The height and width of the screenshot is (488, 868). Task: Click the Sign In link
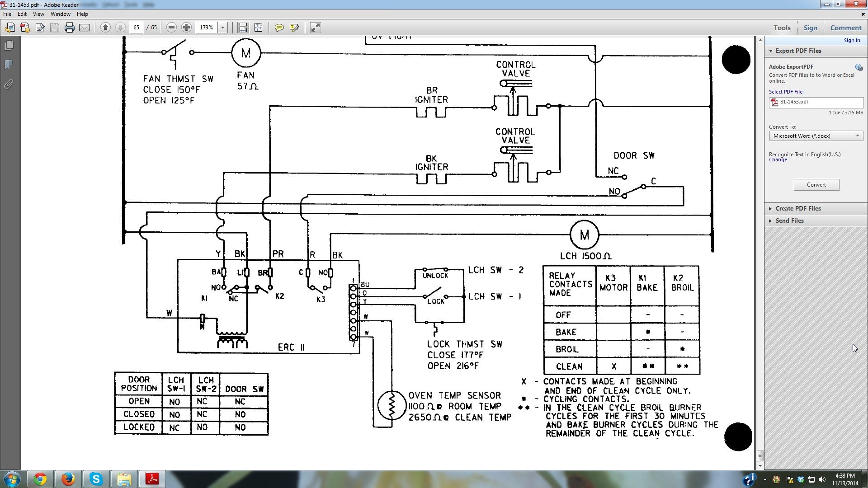(x=853, y=40)
